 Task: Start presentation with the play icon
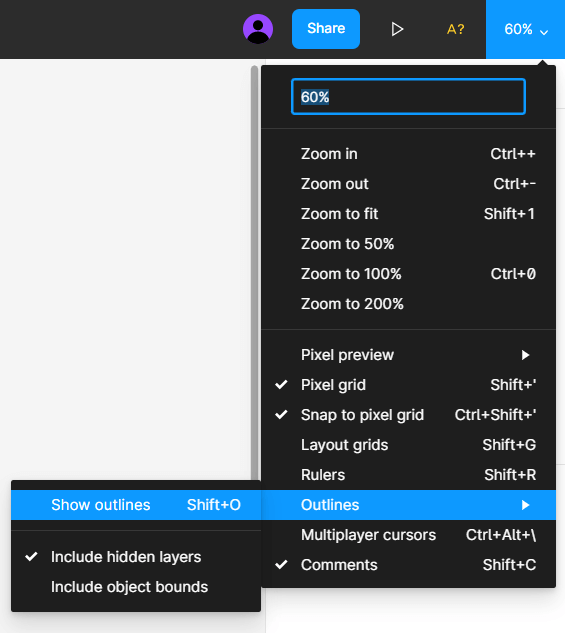click(x=397, y=29)
